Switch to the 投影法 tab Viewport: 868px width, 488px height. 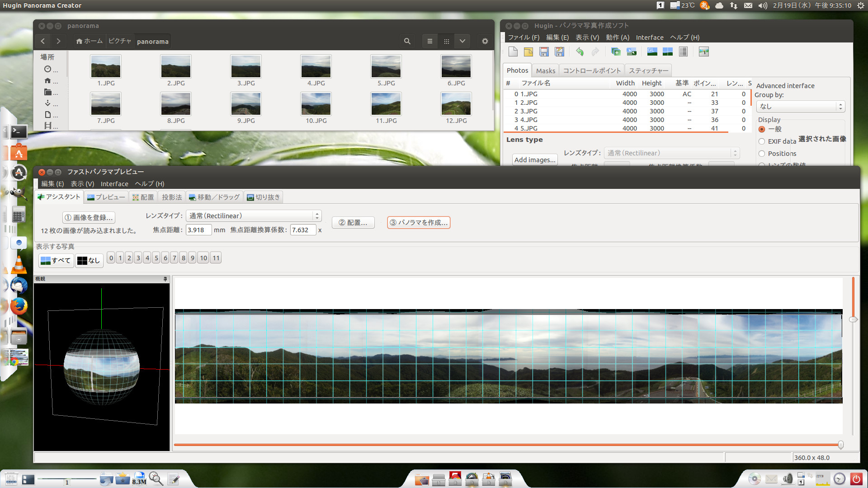(x=172, y=197)
